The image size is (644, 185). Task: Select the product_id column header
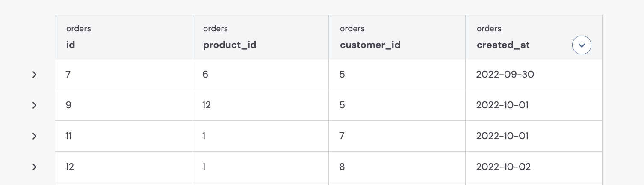tap(260, 37)
